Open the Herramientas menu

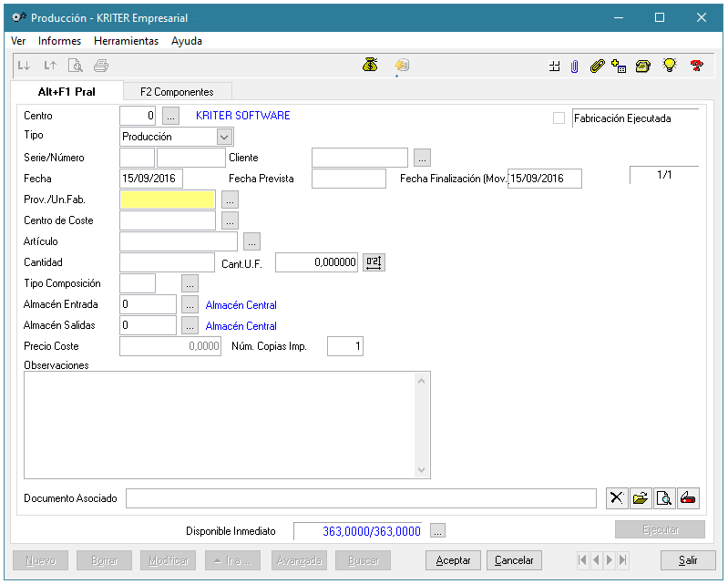pyautogui.click(x=126, y=41)
